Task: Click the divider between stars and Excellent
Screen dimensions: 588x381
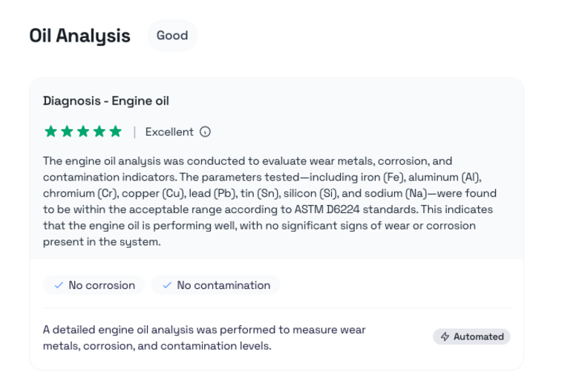Action: tap(134, 132)
